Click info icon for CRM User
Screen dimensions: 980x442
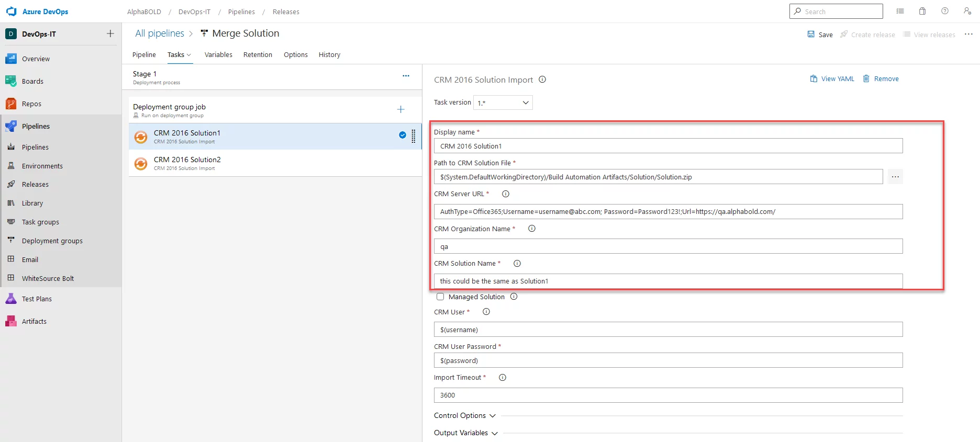tap(486, 312)
